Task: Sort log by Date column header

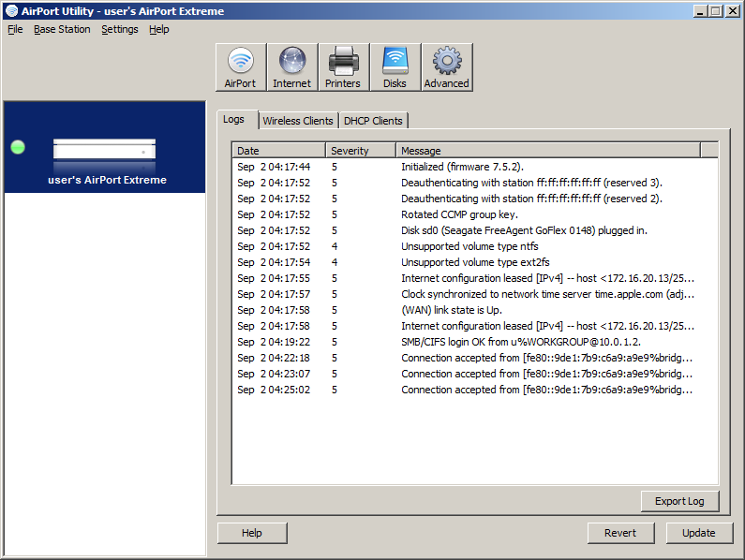Action: 278,151
